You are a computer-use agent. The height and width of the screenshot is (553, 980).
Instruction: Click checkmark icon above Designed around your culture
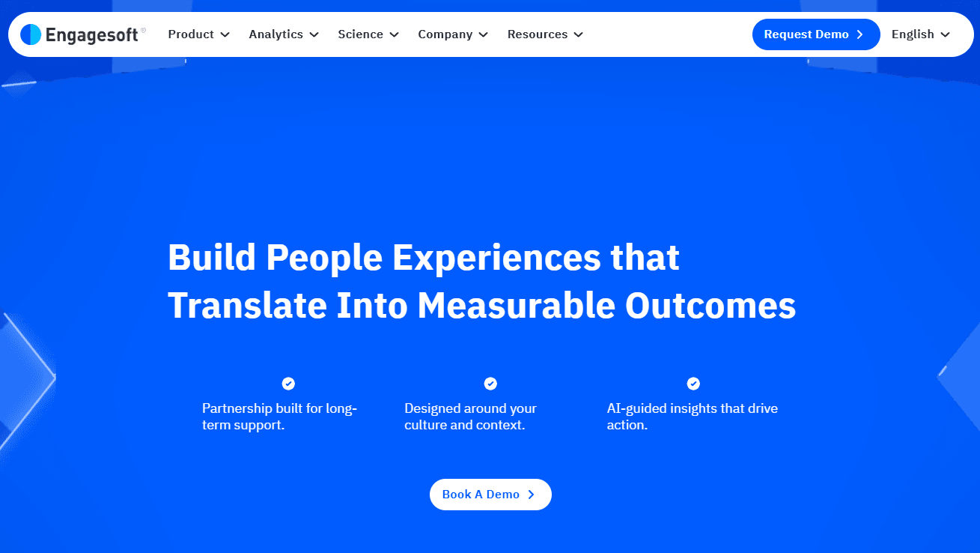coord(490,384)
